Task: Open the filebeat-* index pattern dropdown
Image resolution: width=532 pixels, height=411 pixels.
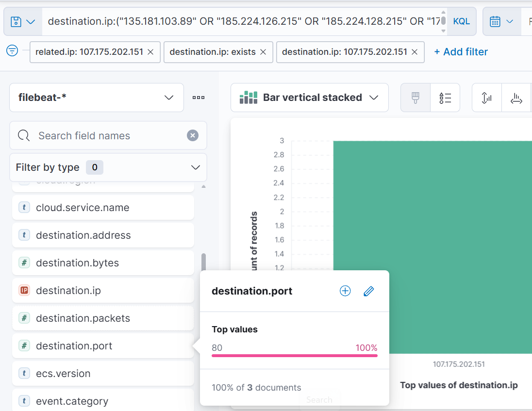Action: click(97, 98)
